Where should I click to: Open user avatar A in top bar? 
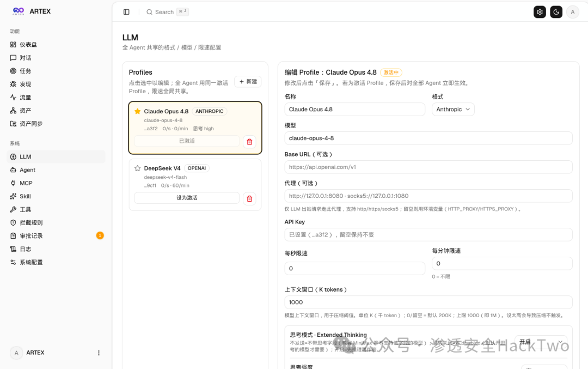(573, 12)
